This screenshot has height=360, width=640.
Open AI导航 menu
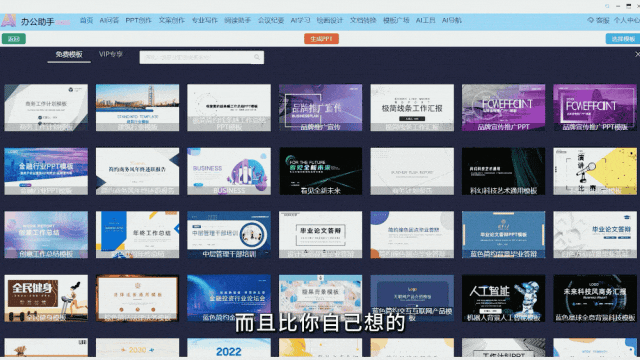(452, 20)
